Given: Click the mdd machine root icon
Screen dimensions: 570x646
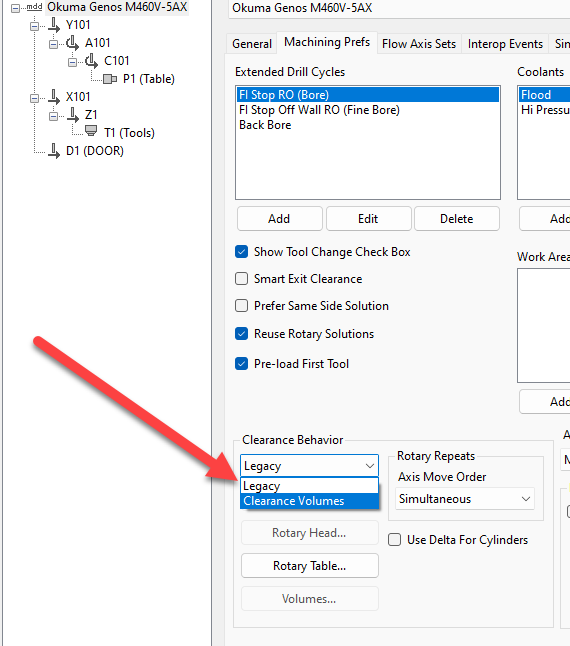Looking at the screenshot, I should click(34, 7).
